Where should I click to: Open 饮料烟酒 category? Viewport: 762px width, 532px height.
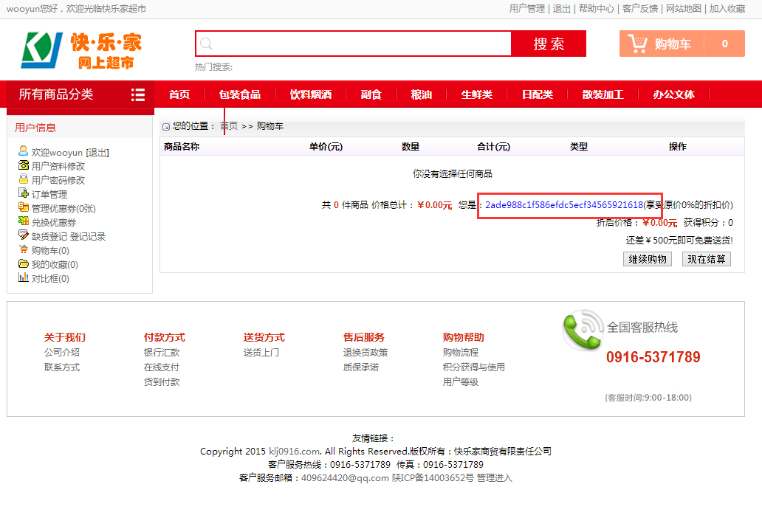(311, 94)
